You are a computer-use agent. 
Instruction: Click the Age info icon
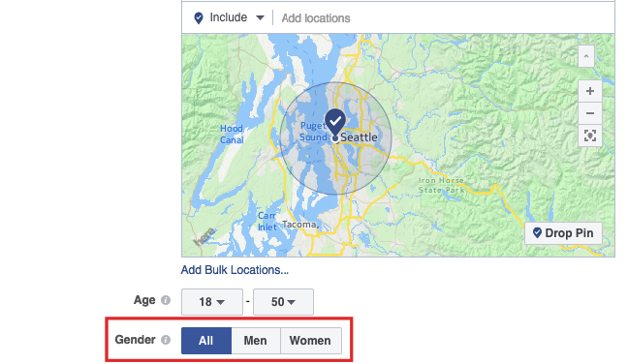pyautogui.click(x=166, y=300)
